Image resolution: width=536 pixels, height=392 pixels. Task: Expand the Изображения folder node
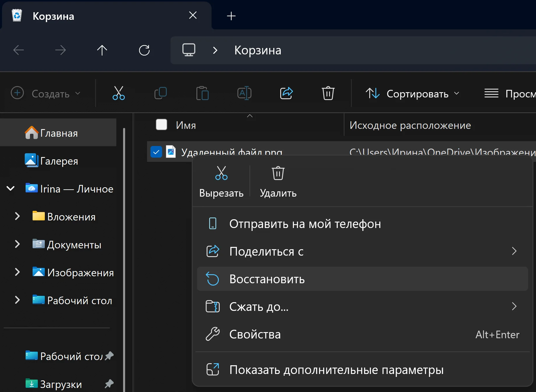17,272
